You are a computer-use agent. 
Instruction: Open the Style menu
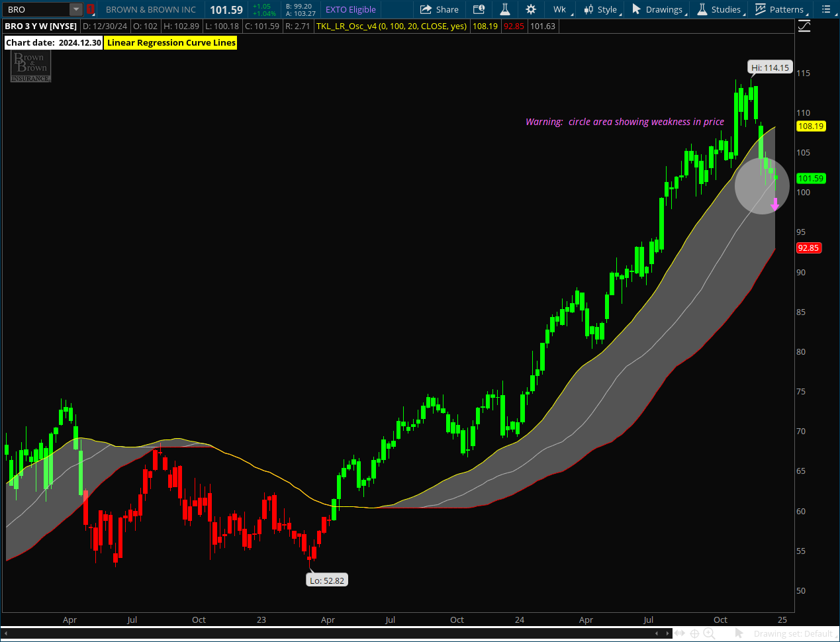point(602,9)
